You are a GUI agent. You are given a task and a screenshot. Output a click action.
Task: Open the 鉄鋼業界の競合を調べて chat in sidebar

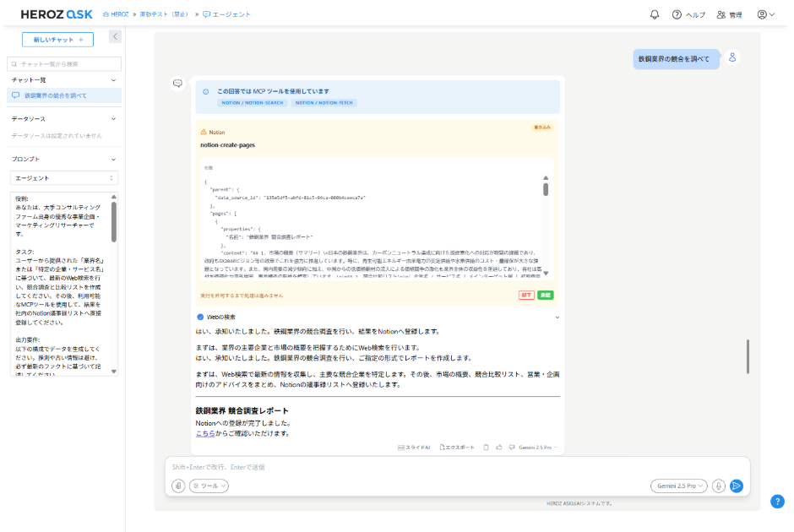point(64,95)
